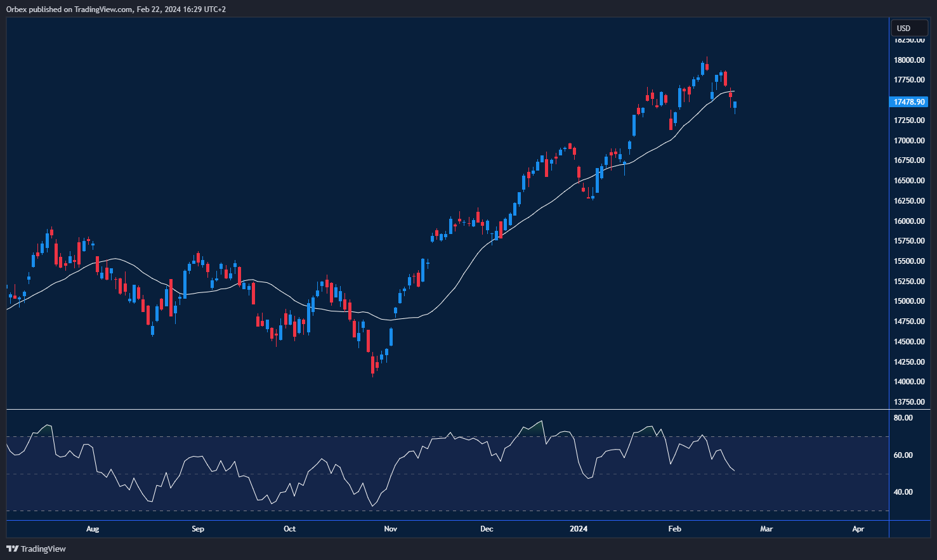Viewport: 937px width, 560px height.
Task: Click the Apr label on time axis
Action: (858, 529)
